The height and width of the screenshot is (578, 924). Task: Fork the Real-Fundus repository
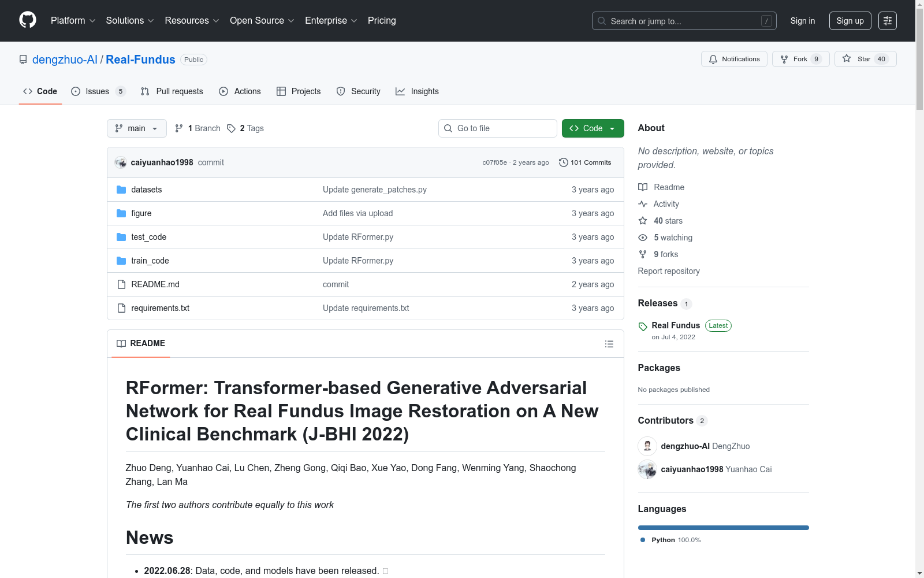[800, 59]
